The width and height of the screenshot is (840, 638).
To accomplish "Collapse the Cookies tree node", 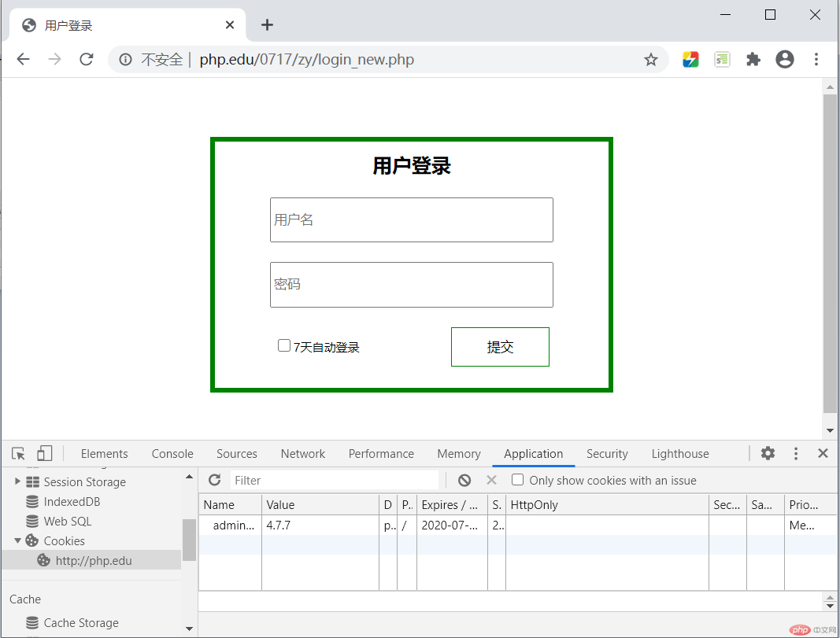I will point(17,540).
